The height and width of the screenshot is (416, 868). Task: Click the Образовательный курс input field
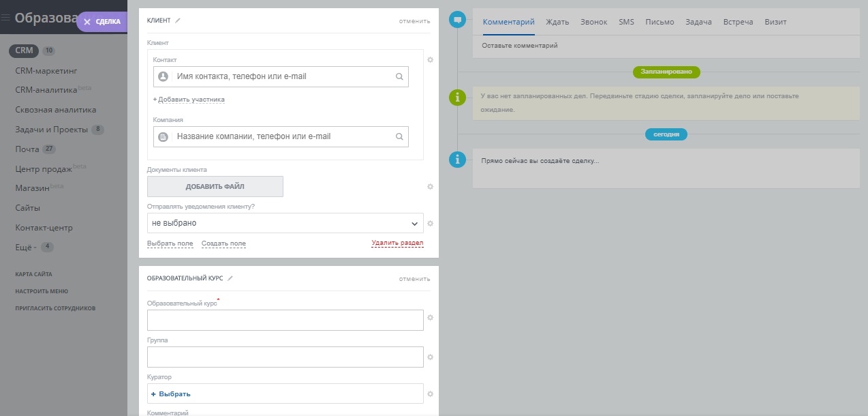point(285,320)
